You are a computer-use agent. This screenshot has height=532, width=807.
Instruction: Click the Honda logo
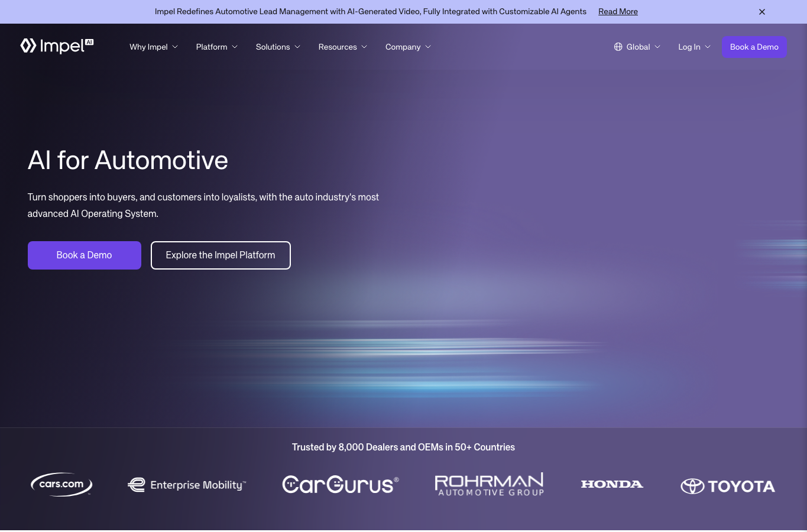click(612, 484)
